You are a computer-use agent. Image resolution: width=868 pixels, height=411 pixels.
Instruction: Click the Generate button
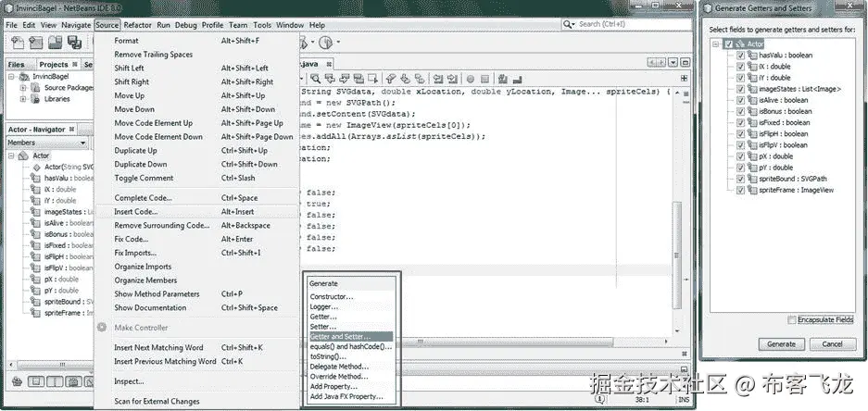pyautogui.click(x=781, y=344)
